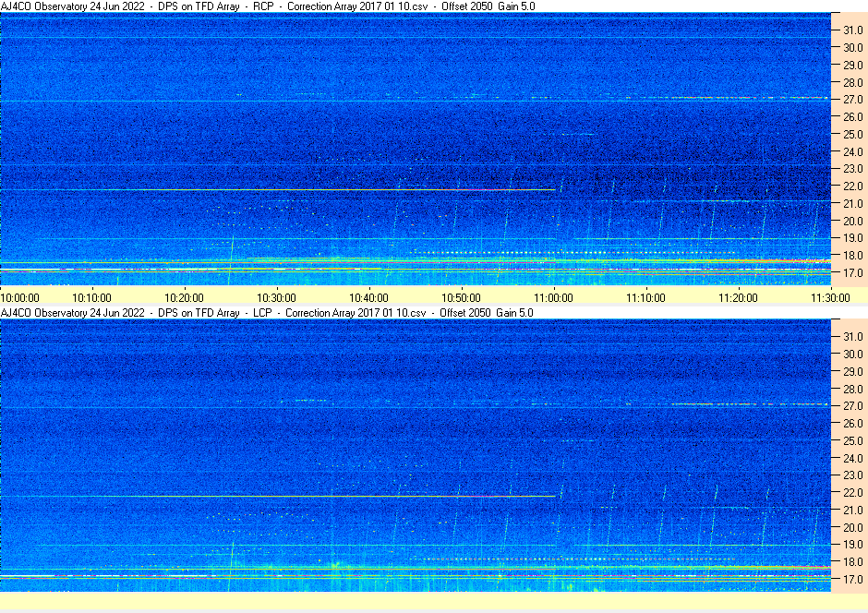The image size is (868, 613).
Task: Click the 19.0 frequency label on LCP panel
Action: point(852,545)
